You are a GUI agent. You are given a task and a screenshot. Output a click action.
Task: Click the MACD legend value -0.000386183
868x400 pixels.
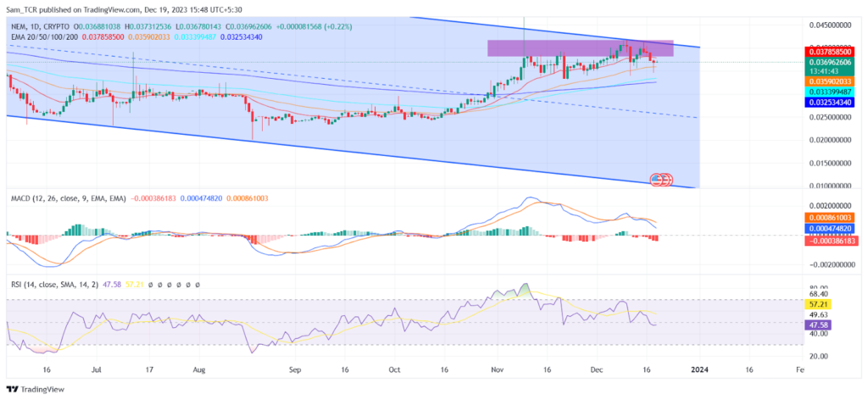(153, 198)
